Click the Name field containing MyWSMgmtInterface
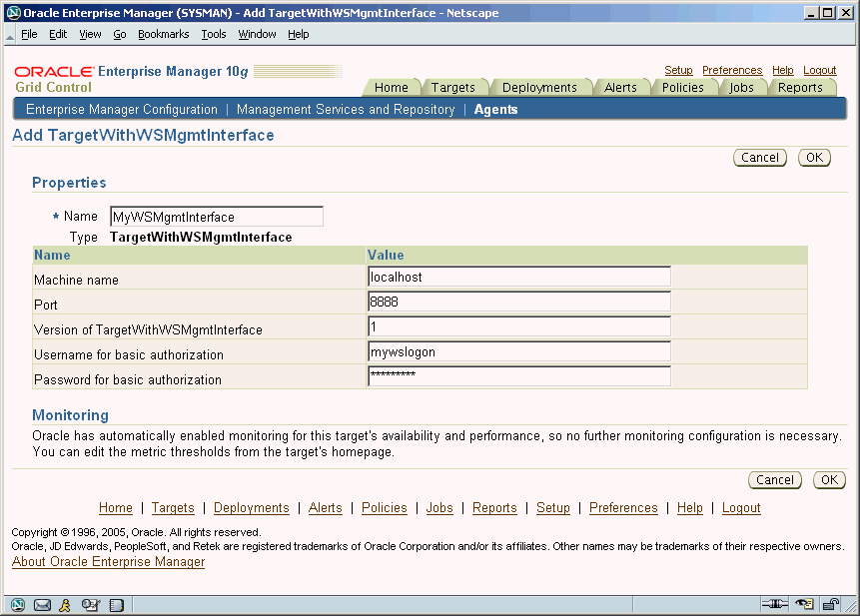This screenshot has height=616, width=860. tap(217, 217)
